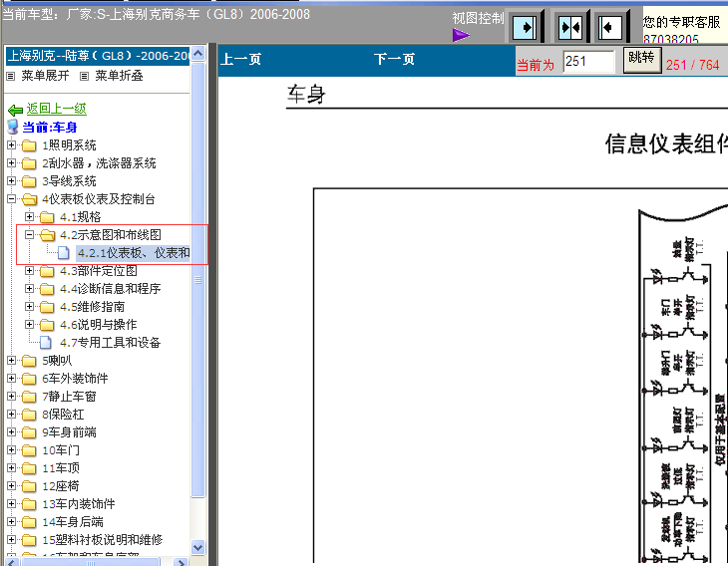Click document icon of 4.7专用工具和设备
This screenshot has height=566, width=728.
(46, 343)
